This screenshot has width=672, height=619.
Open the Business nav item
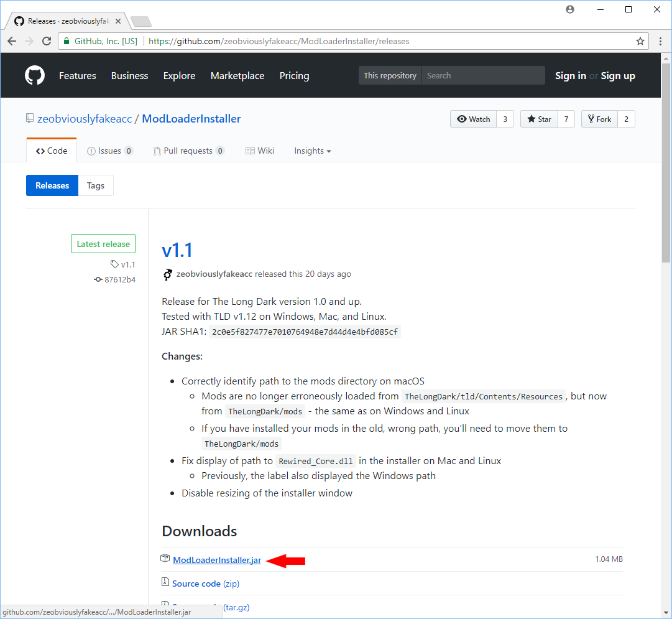coord(129,75)
